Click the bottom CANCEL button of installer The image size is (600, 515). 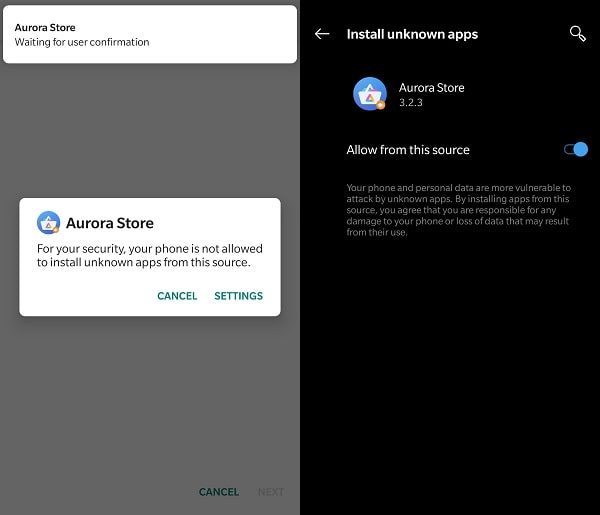tap(219, 492)
